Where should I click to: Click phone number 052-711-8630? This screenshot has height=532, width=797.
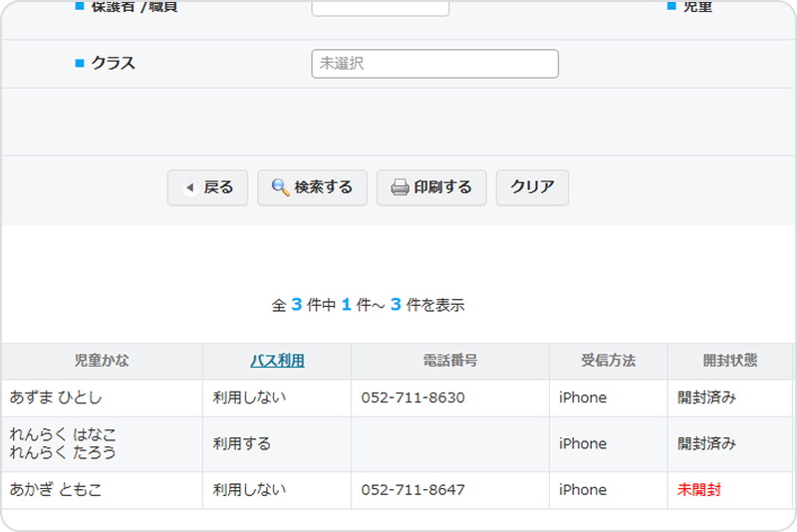pos(412,398)
